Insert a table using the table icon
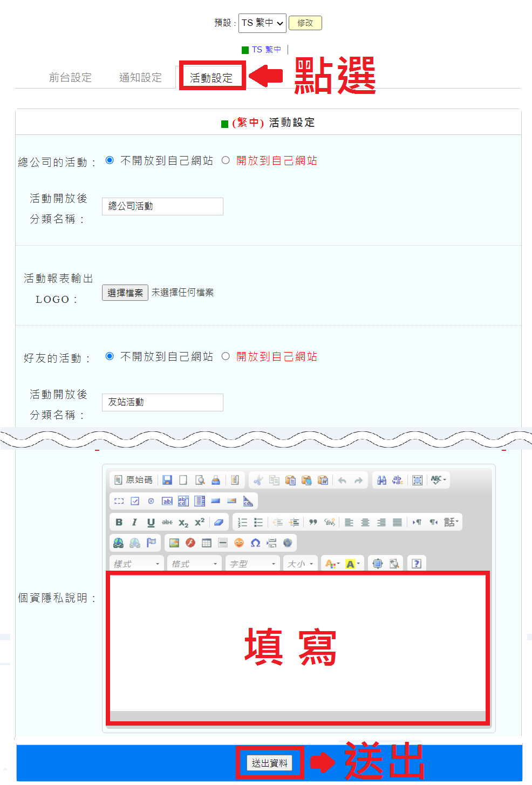 click(207, 543)
